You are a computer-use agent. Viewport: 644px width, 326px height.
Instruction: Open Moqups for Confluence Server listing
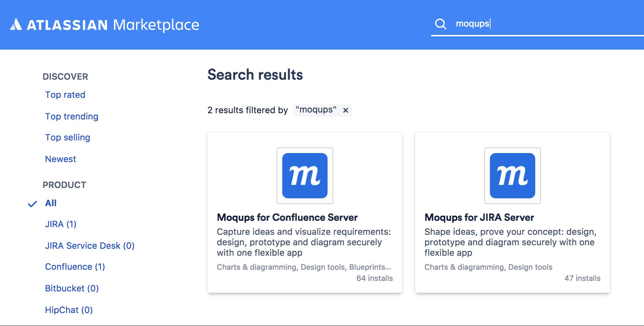[x=287, y=217]
